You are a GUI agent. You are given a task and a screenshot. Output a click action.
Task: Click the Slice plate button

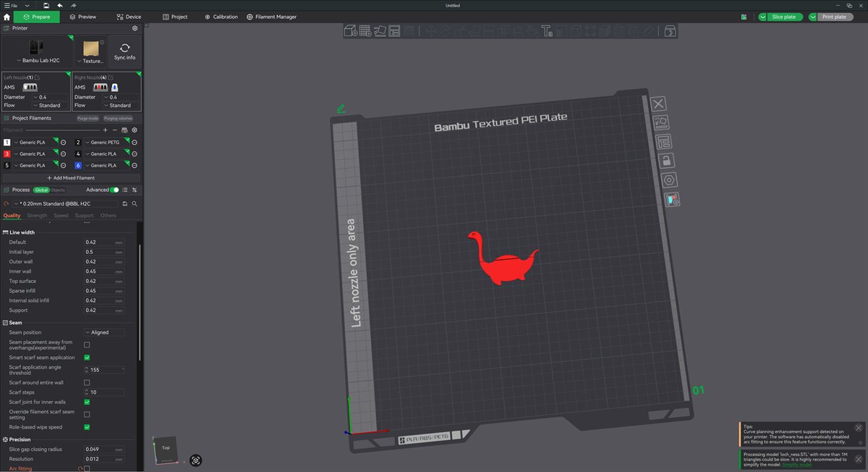pyautogui.click(x=784, y=17)
